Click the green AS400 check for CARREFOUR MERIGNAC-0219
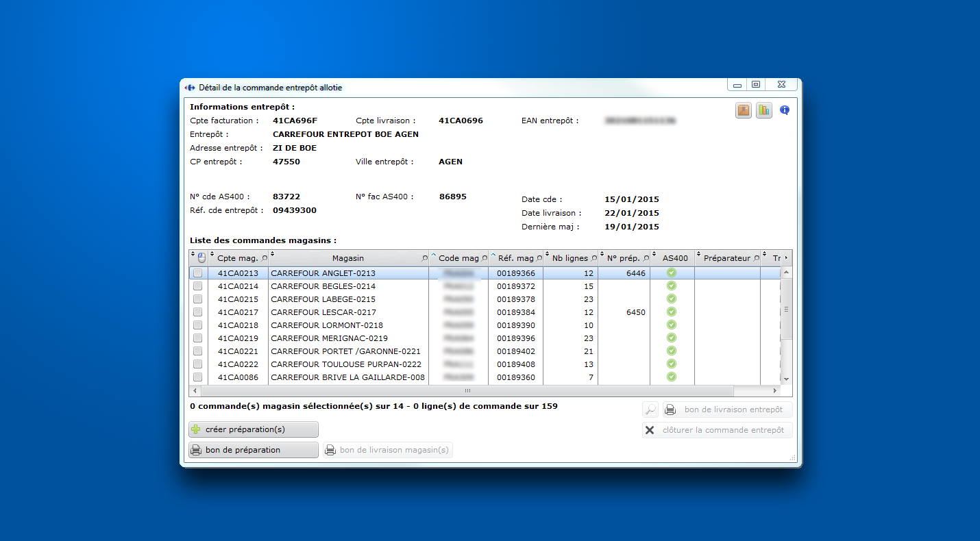The width and height of the screenshot is (980, 541). tap(672, 338)
